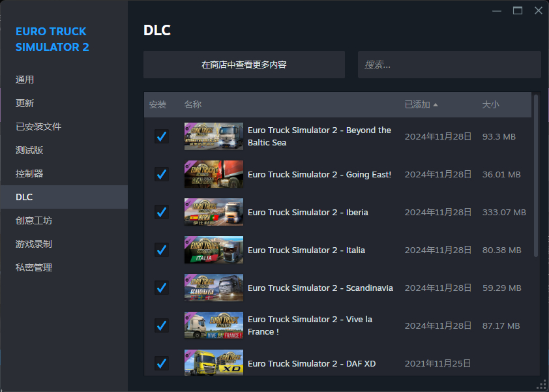This screenshot has width=549, height=392.
Task: Click the Vive la France ! title
Action: click(x=310, y=325)
